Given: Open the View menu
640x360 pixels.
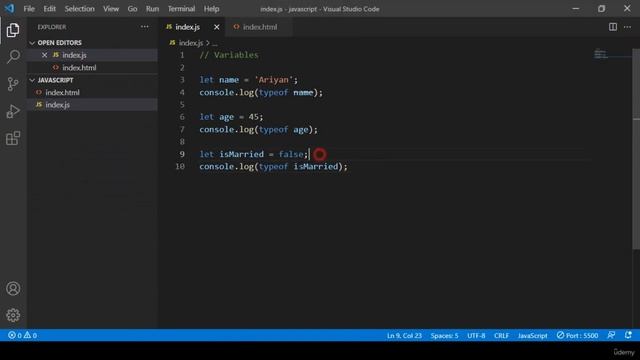Looking at the screenshot, I should coord(111,9).
